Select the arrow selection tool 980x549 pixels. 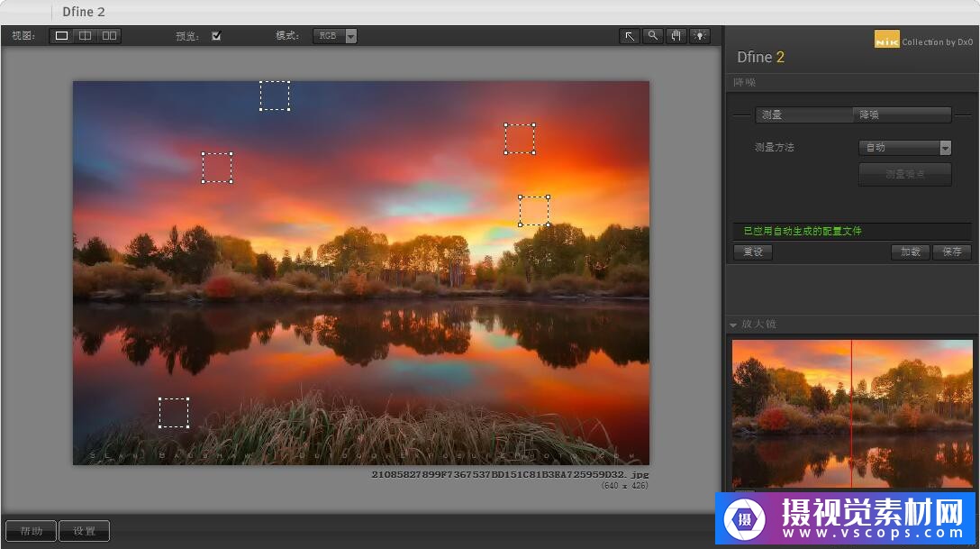tap(630, 36)
